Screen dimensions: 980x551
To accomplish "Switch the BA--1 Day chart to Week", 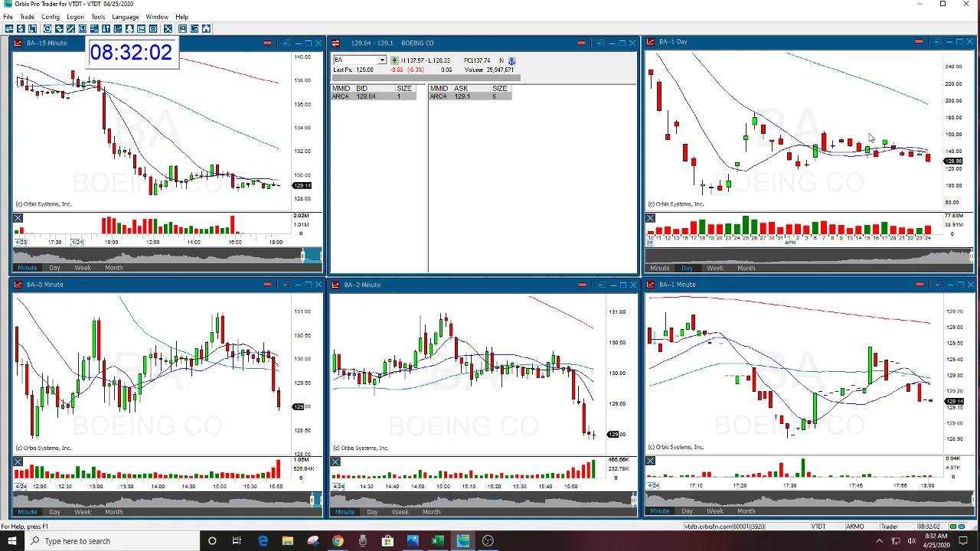I will click(x=715, y=268).
